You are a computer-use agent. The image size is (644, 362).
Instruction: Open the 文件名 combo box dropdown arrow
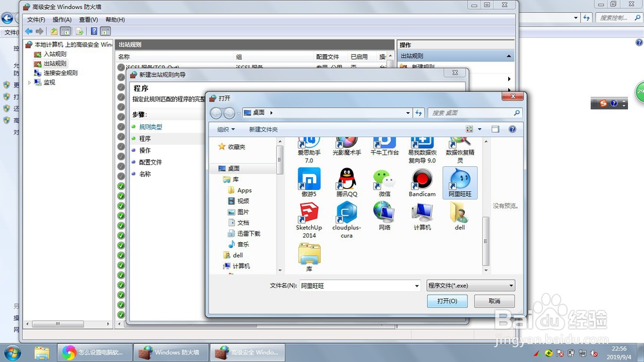tap(417, 285)
